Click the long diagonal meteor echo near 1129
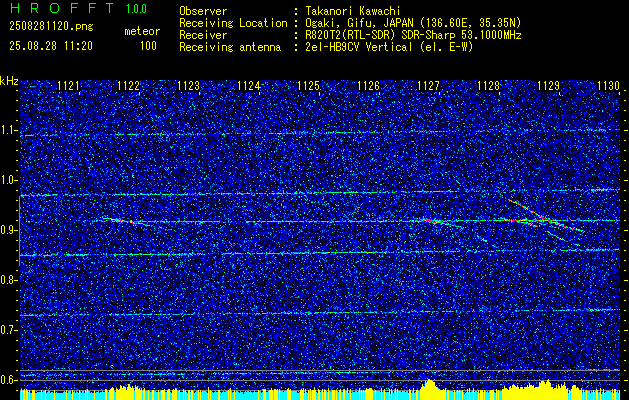The height and width of the screenshot is (400, 629). coord(546,216)
